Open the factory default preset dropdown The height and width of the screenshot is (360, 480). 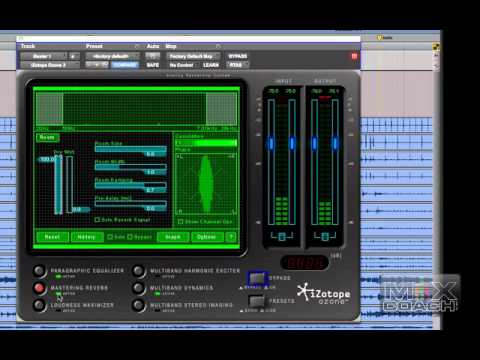point(112,56)
